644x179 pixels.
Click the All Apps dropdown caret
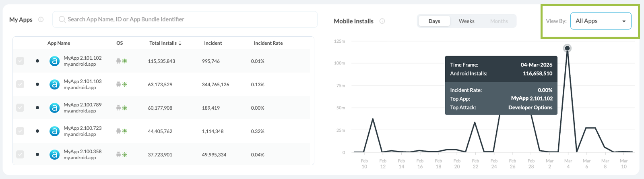624,21
